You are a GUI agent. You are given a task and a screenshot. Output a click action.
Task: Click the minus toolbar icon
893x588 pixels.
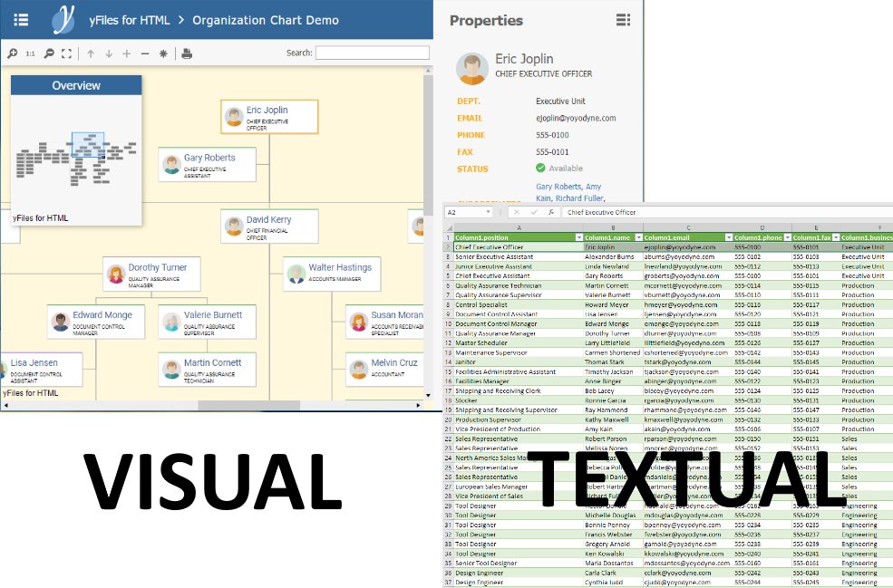[145, 53]
